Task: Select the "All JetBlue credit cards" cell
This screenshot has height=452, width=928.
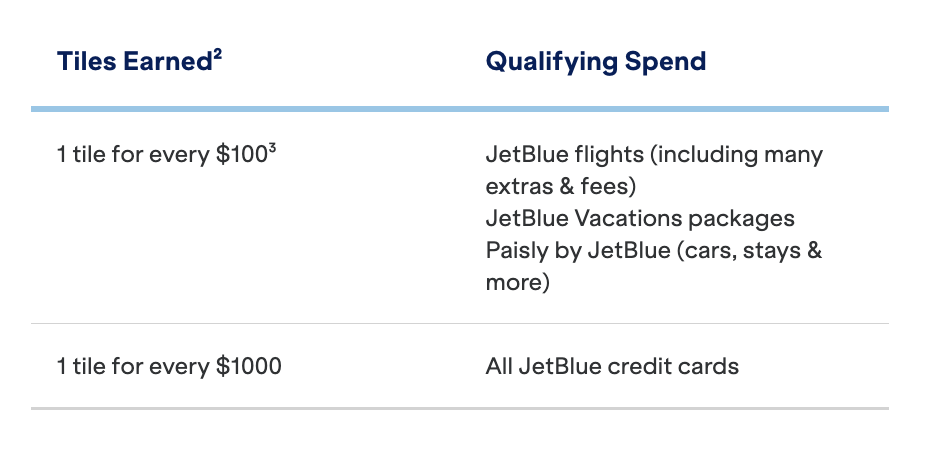Action: point(612,366)
